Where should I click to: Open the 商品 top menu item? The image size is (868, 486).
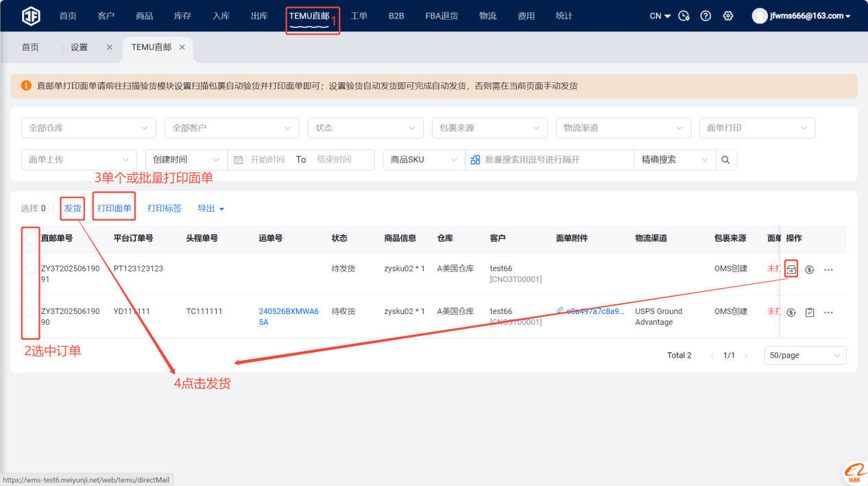[x=145, y=16]
